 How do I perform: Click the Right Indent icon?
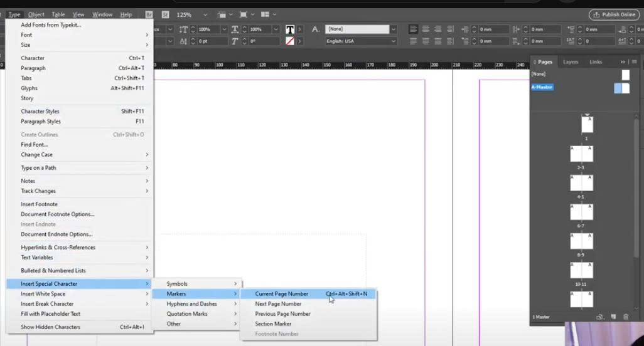pyautogui.click(x=517, y=29)
